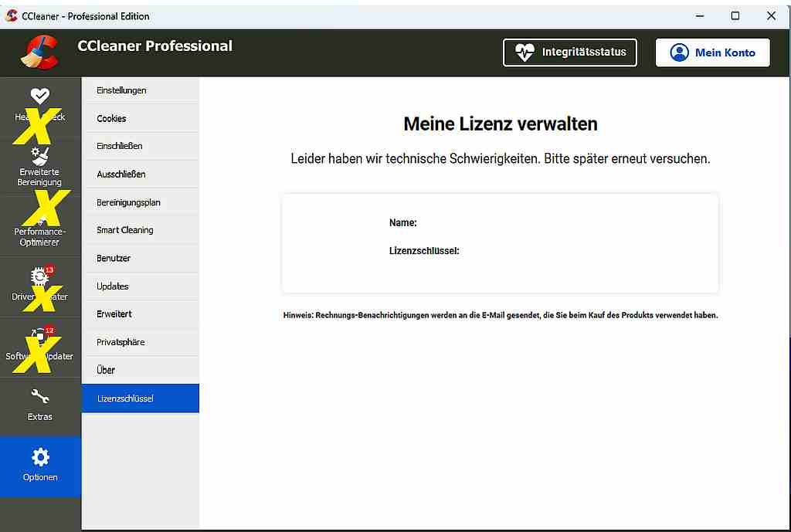The height and width of the screenshot is (532, 791).
Task: Maximize the CCleaner window
Action: pyautogui.click(x=735, y=15)
